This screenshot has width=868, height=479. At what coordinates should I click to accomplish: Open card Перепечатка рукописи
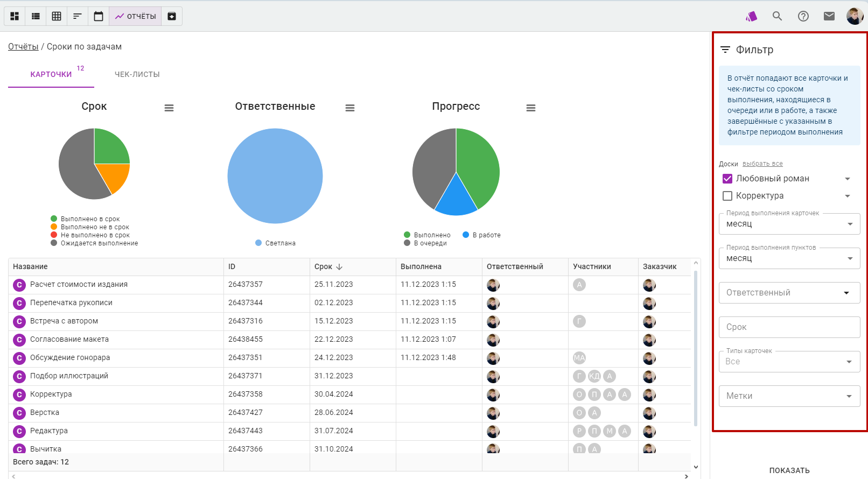(x=71, y=303)
